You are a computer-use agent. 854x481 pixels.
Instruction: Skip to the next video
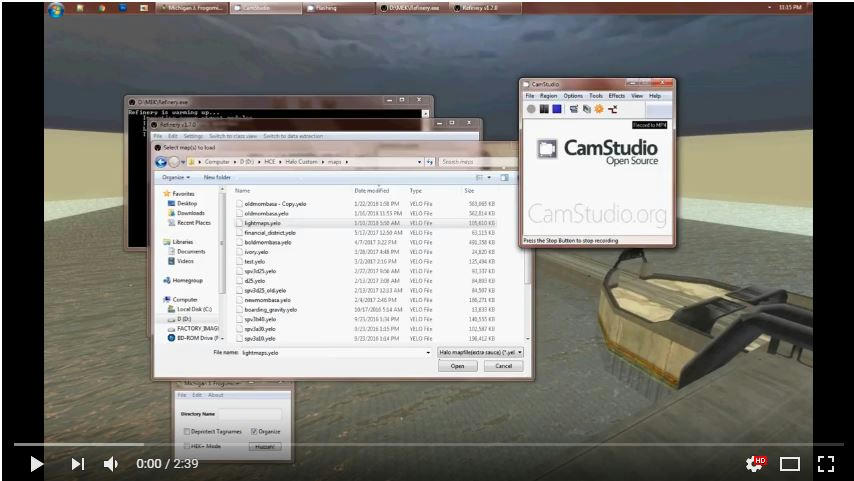78,464
